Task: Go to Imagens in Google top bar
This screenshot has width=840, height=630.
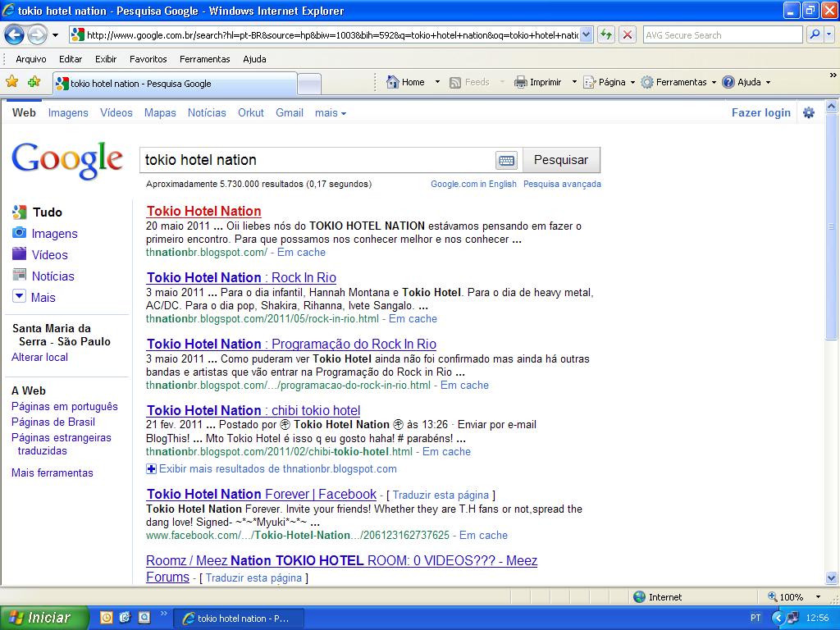Action: click(x=68, y=112)
